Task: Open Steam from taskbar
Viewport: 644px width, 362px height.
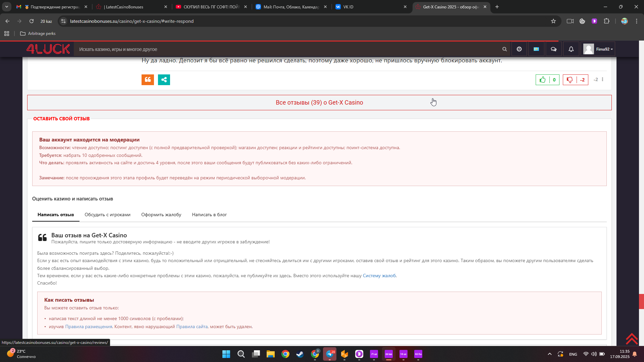Action: 300,354
